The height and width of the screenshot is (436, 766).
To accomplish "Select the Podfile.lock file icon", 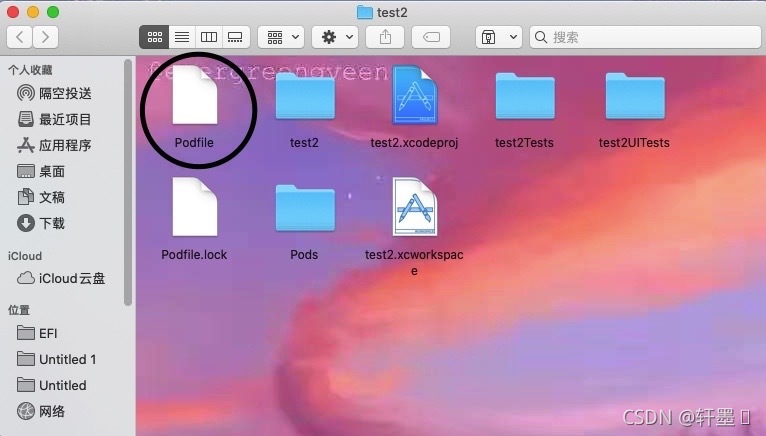I will tap(194, 207).
